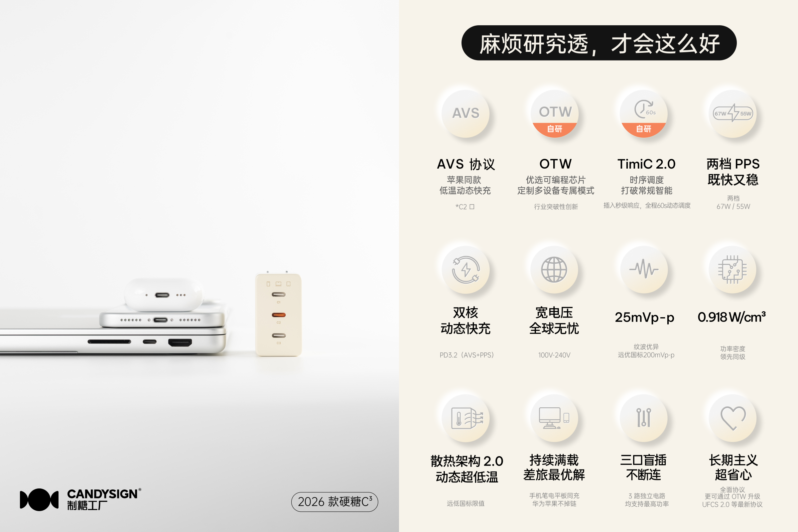
Task: Click the OTW 自研 circle icon
Action: click(x=555, y=114)
